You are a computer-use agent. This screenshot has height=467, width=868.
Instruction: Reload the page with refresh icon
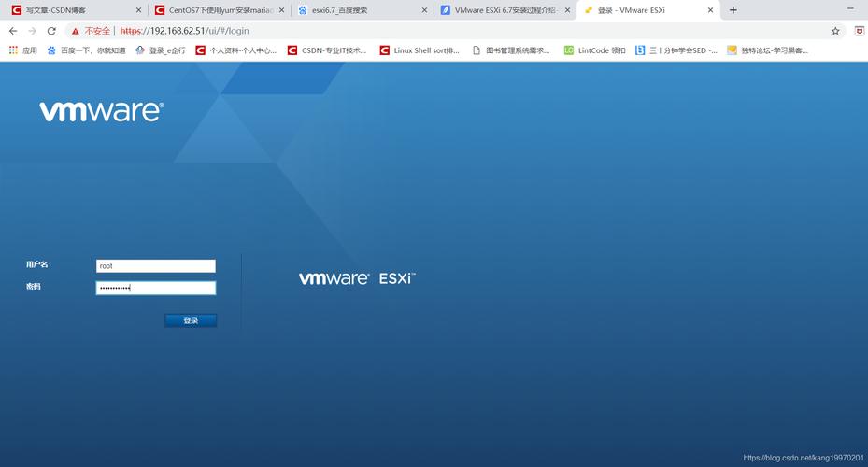pyautogui.click(x=51, y=31)
